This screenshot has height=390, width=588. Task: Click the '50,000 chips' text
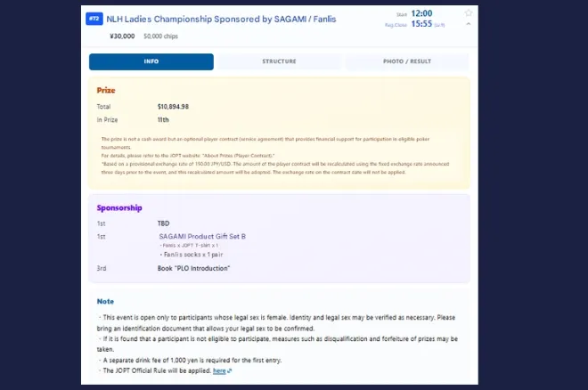(x=161, y=37)
